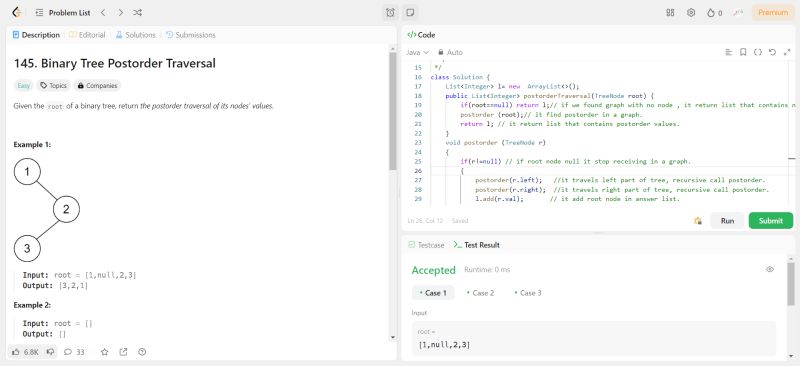This screenshot has width=800, height=366.
Task: Favorite the problem with star icon
Action: tap(105, 352)
